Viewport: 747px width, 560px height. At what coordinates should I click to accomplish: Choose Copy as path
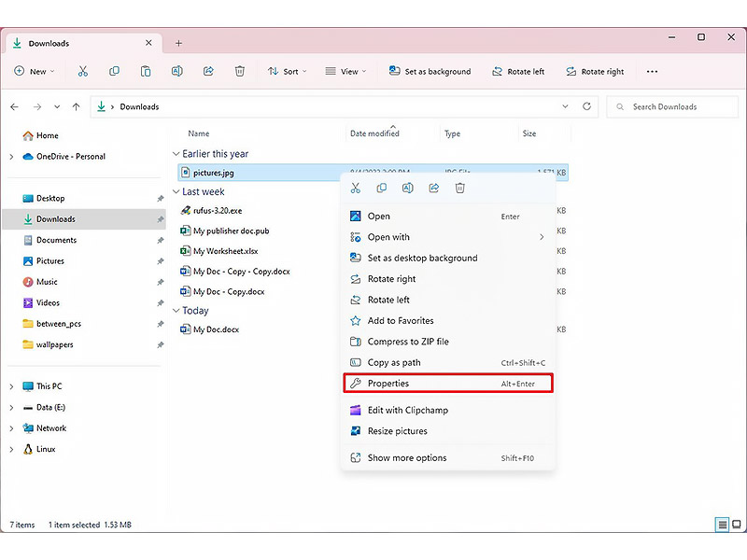tap(448, 363)
